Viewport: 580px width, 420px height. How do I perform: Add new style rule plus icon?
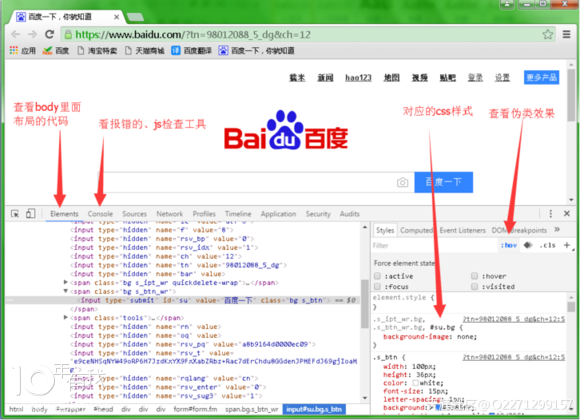[x=566, y=245]
